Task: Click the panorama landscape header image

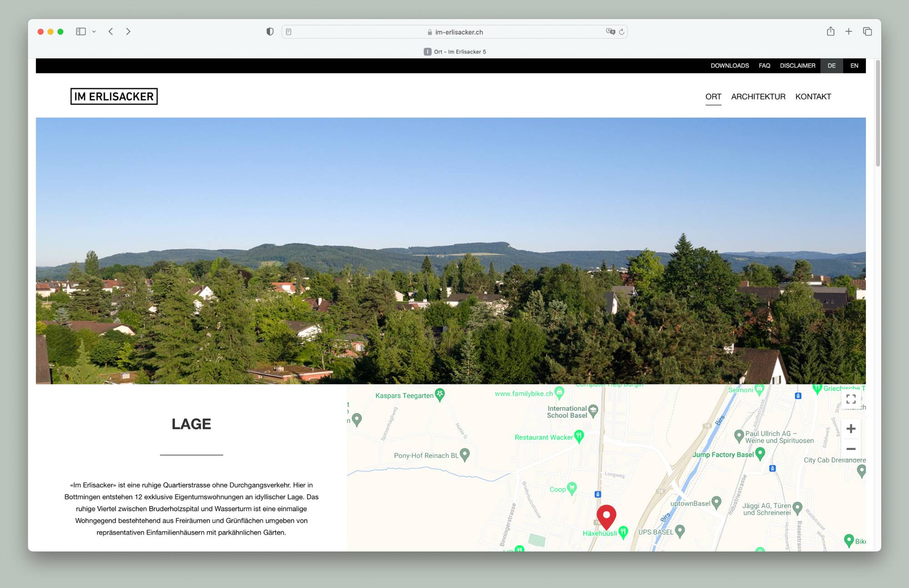Action: coord(451,251)
